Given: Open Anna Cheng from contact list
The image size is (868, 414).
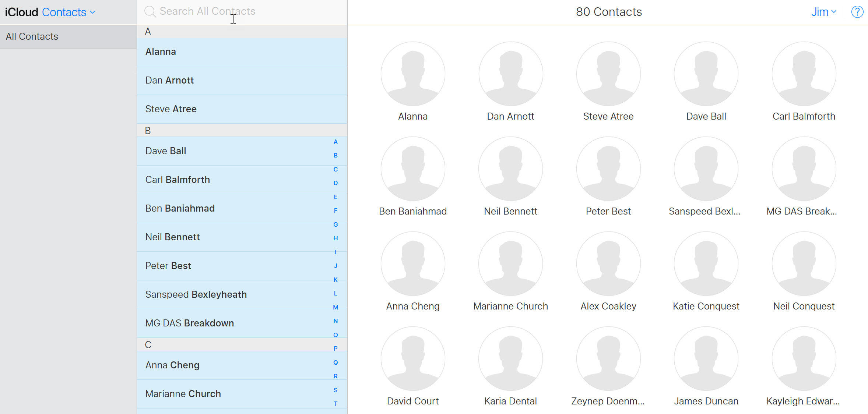Looking at the screenshot, I should 242,365.
